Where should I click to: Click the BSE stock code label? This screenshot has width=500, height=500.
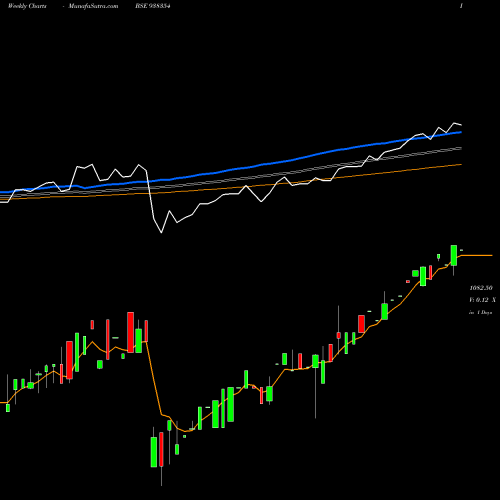pos(153,6)
